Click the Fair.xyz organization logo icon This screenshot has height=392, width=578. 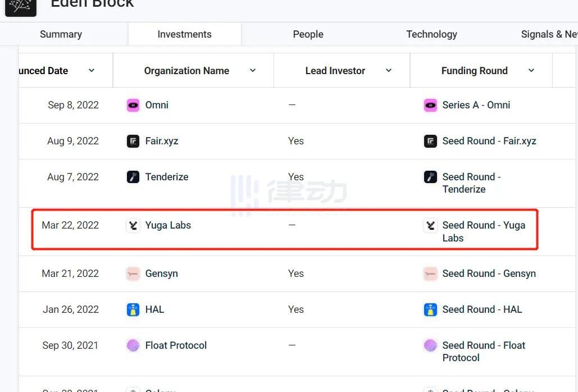pyautogui.click(x=133, y=141)
